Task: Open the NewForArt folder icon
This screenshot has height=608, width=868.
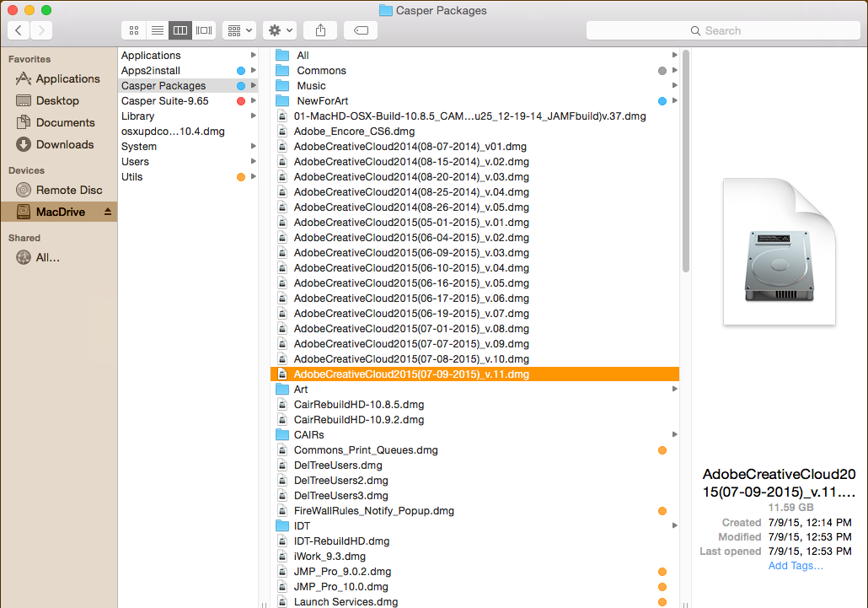Action: point(282,101)
